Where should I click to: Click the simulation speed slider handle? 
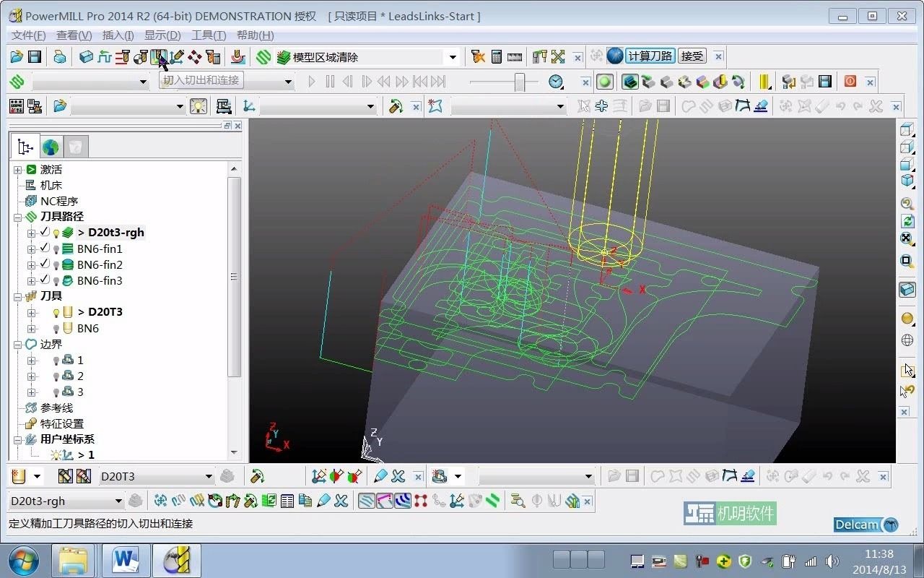(x=519, y=82)
